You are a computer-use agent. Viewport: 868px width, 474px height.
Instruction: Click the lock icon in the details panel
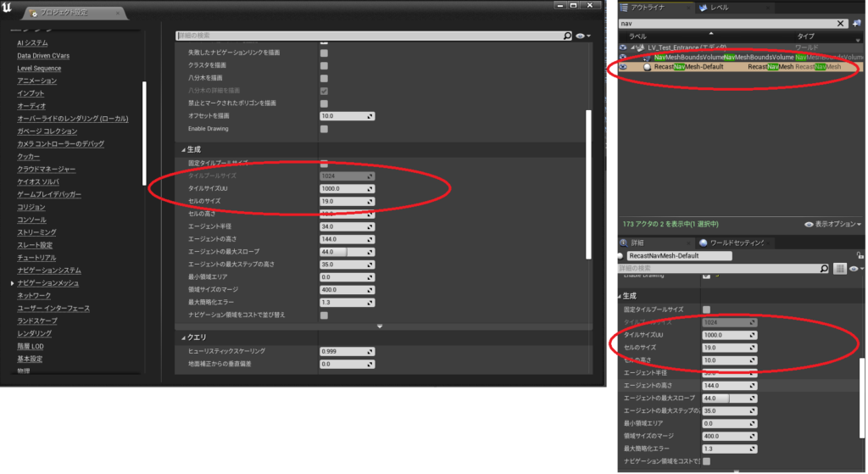click(858, 255)
